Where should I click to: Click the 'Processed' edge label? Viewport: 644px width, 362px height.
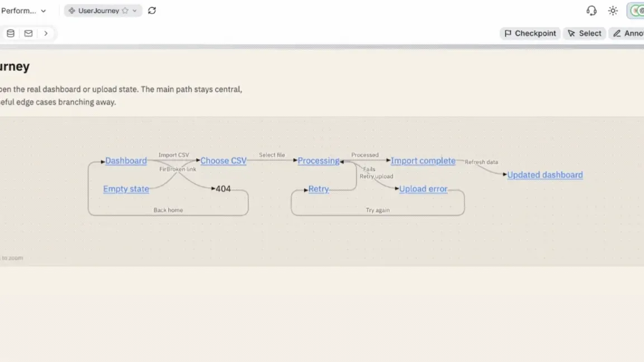click(364, 155)
